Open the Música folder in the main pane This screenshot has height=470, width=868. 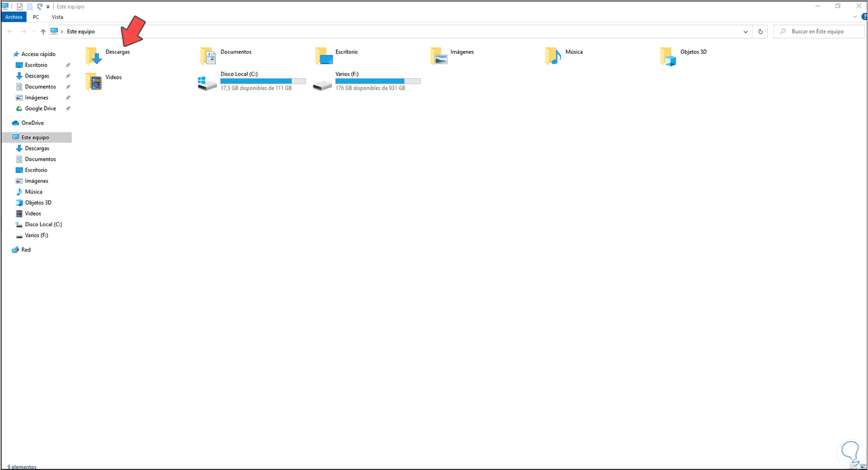click(564, 56)
